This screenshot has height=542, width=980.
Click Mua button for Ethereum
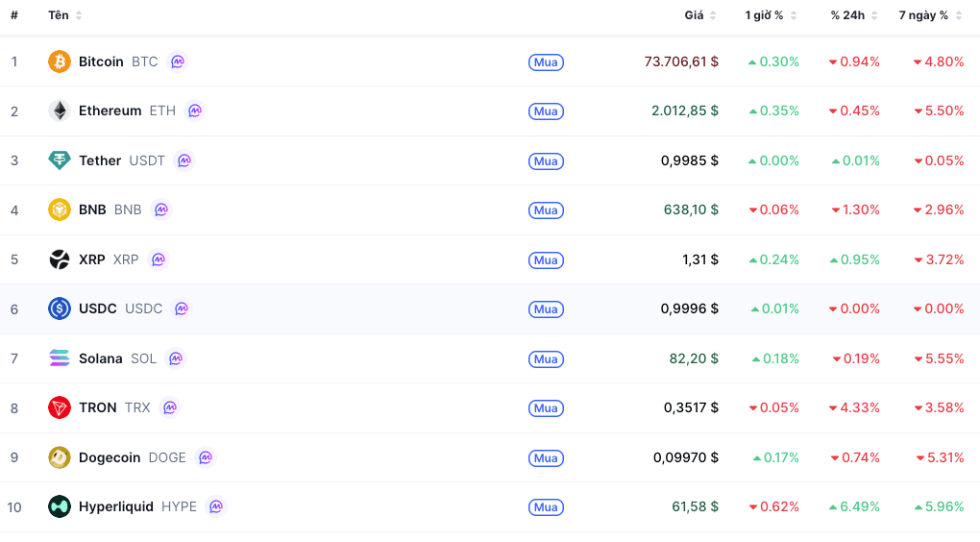[547, 111]
